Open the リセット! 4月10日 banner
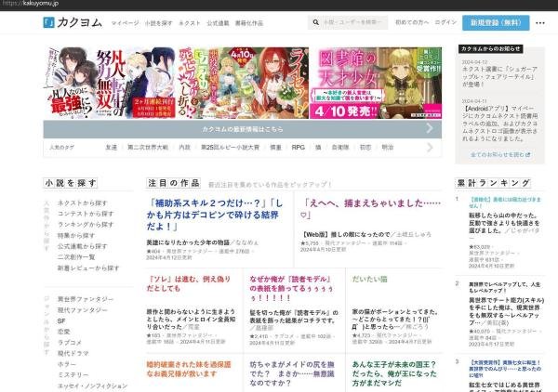The width and height of the screenshot is (558, 392). [243, 83]
